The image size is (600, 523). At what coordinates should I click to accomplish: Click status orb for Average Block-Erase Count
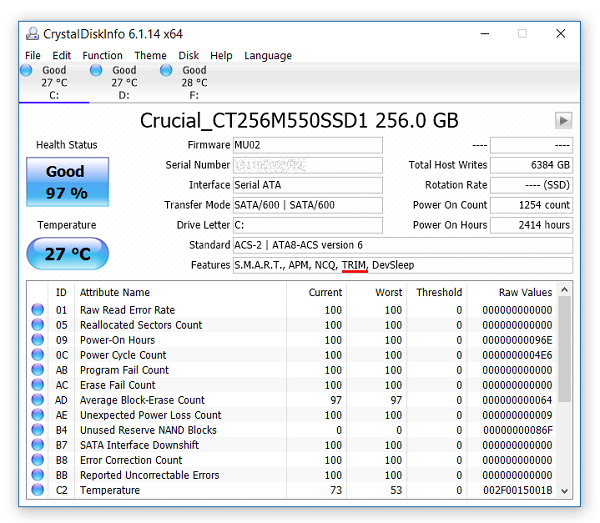coord(38,400)
